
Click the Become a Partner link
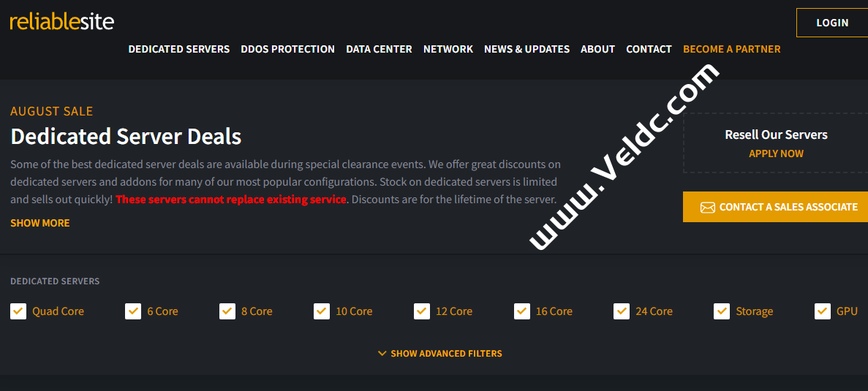tap(732, 49)
